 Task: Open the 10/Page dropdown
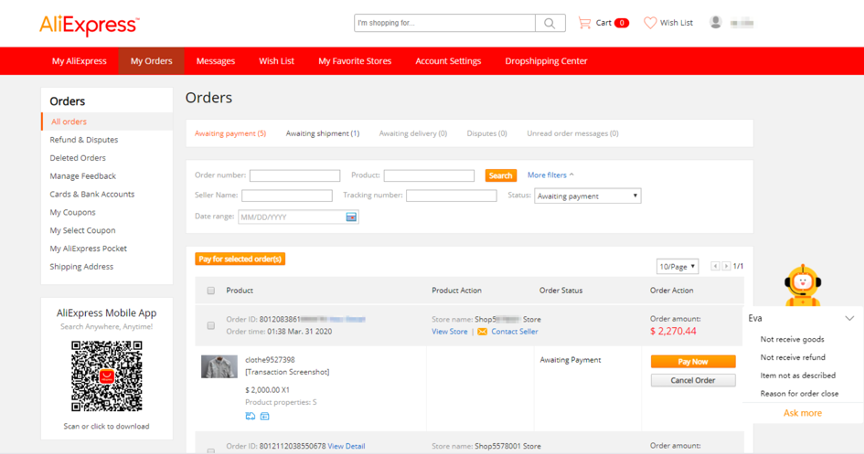coord(677,267)
